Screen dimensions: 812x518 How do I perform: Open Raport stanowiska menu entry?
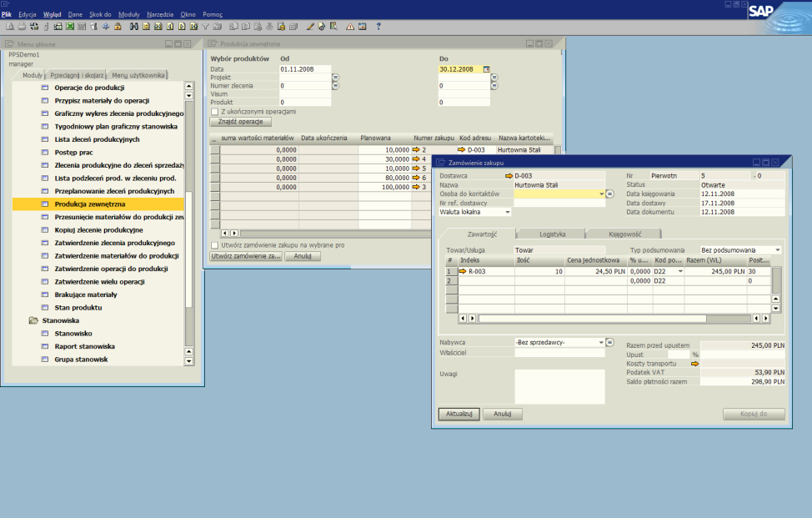(x=85, y=346)
